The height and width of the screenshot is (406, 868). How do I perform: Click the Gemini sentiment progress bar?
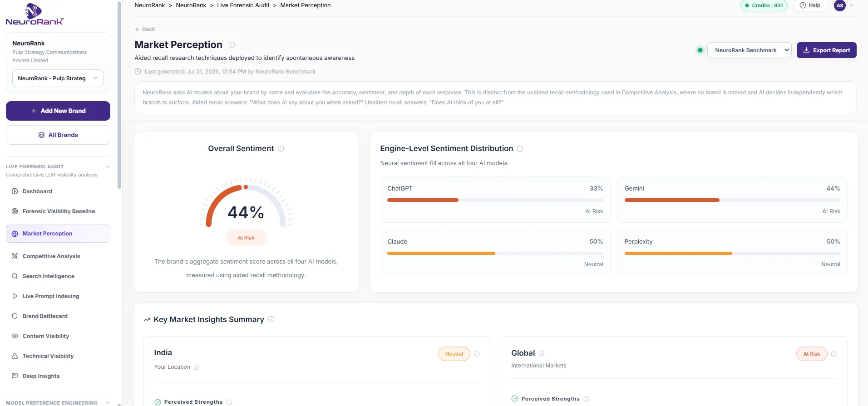point(732,200)
